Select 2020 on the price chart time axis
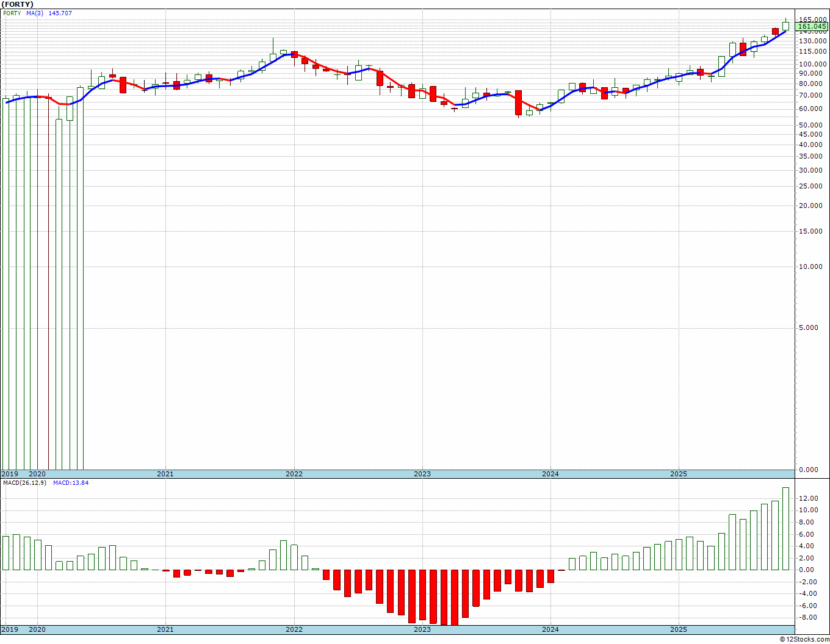Screen dimensions: 830x644 37,474
